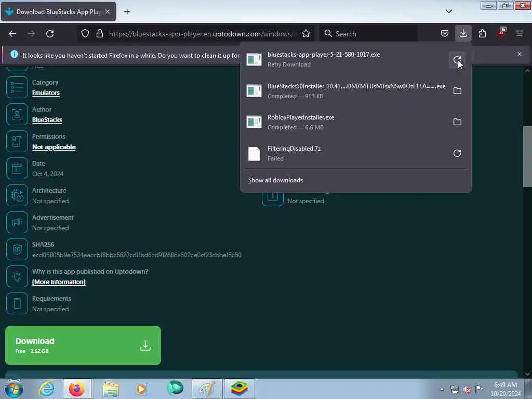The width and height of the screenshot is (532, 399).
Task: Retry download of bluestacks-app-player exe
Action: [457, 60]
